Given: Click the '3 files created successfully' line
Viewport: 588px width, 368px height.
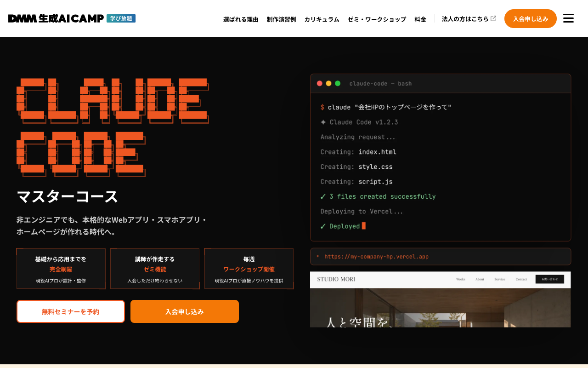Looking at the screenshot, I should point(378,196).
